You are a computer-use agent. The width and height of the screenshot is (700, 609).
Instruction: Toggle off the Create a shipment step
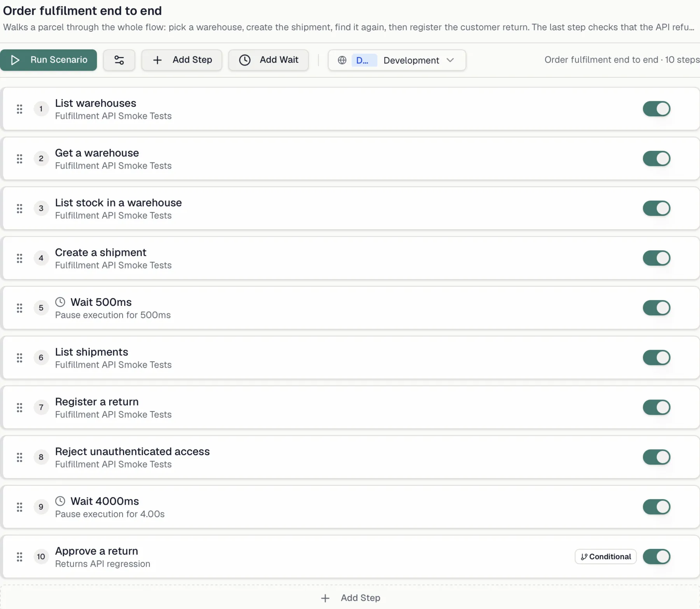click(656, 258)
